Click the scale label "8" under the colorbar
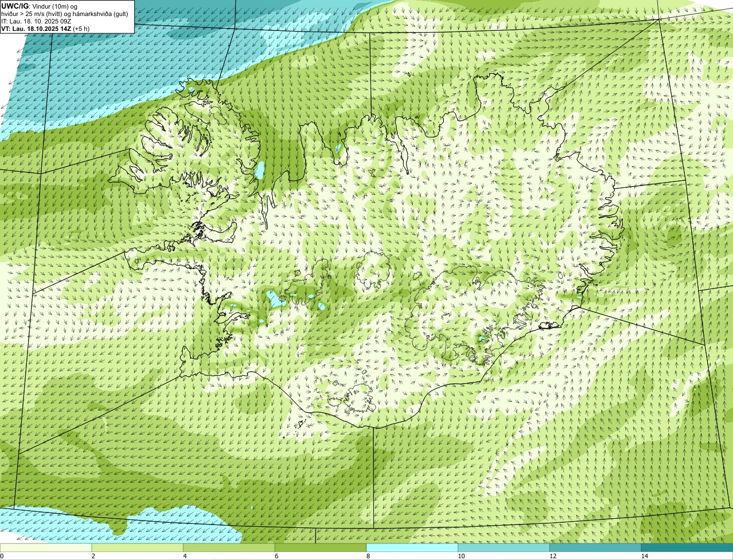 (x=368, y=556)
